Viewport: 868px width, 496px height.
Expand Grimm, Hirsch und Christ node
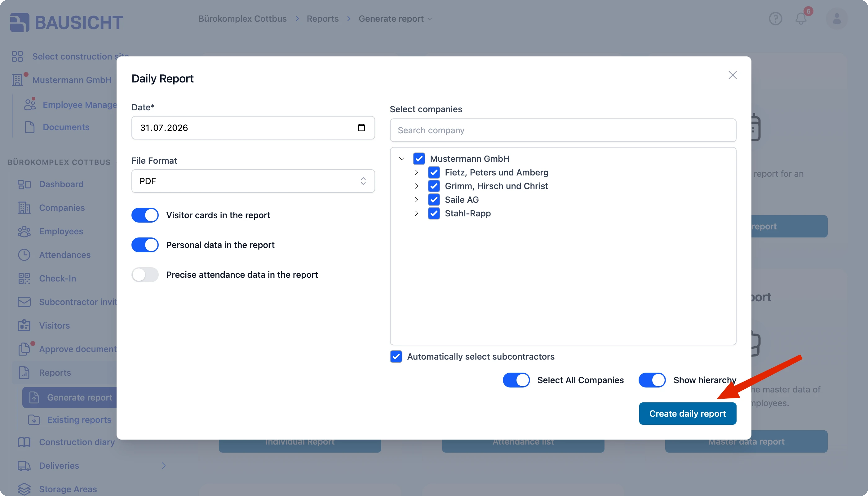416,186
